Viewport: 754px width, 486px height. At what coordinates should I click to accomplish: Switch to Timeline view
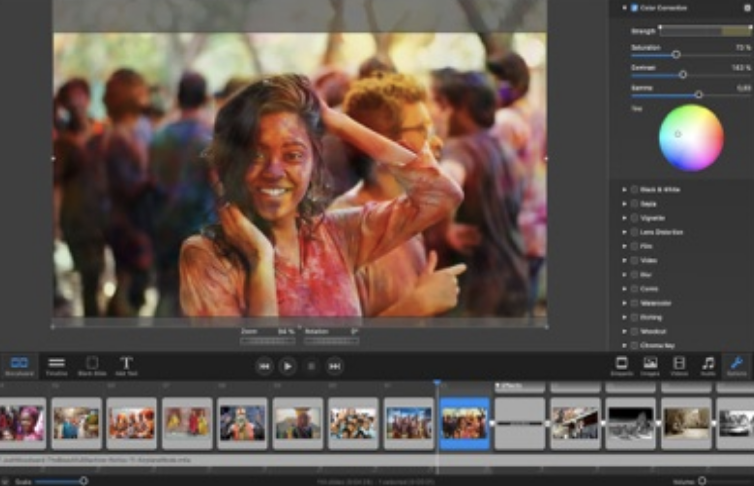tap(57, 365)
